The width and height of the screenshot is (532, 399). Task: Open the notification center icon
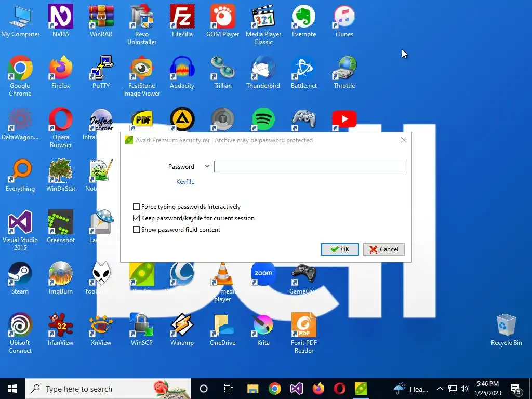[515, 390]
